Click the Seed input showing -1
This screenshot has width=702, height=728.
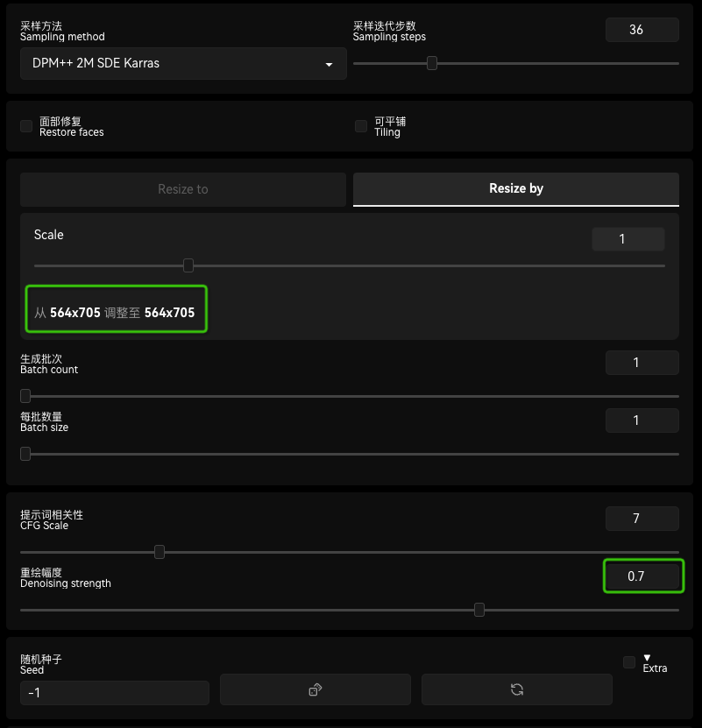114,692
